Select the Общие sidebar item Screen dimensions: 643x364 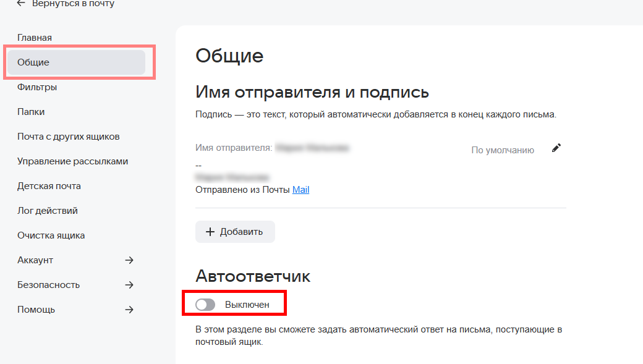click(33, 62)
